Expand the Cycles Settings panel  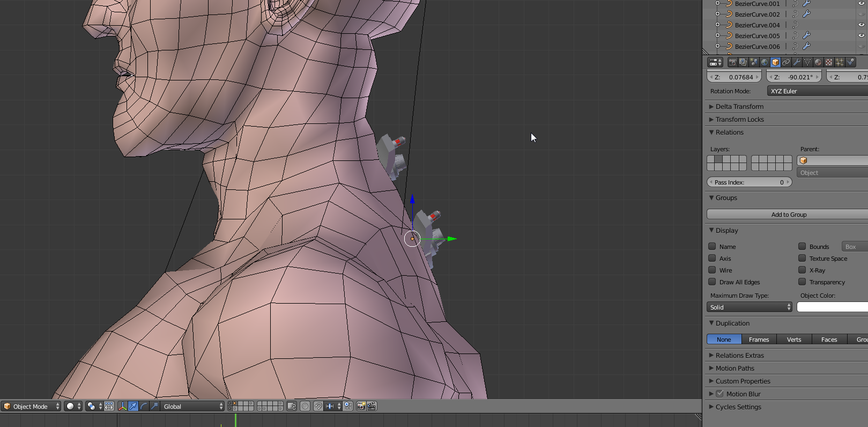[738, 407]
